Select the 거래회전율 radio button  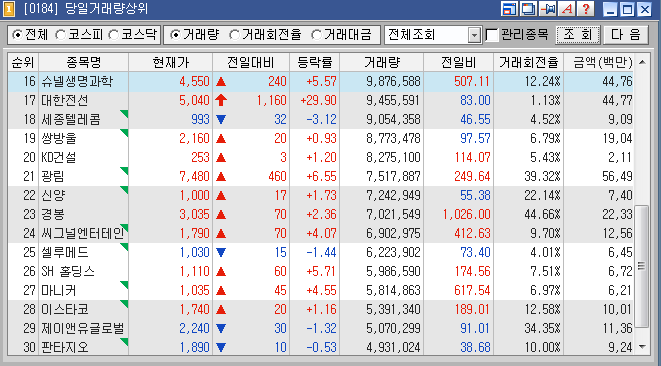pyautogui.click(x=234, y=35)
